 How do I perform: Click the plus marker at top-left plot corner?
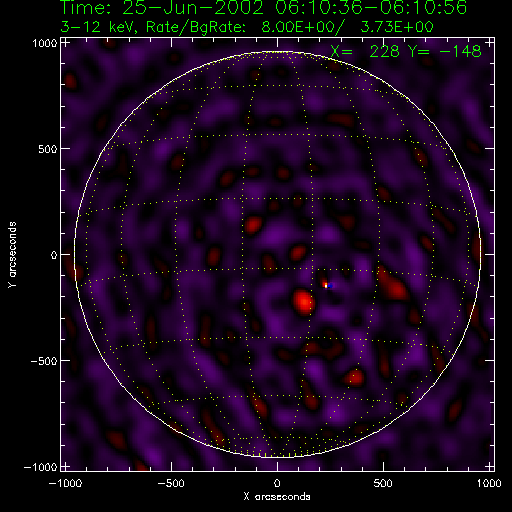66,43
